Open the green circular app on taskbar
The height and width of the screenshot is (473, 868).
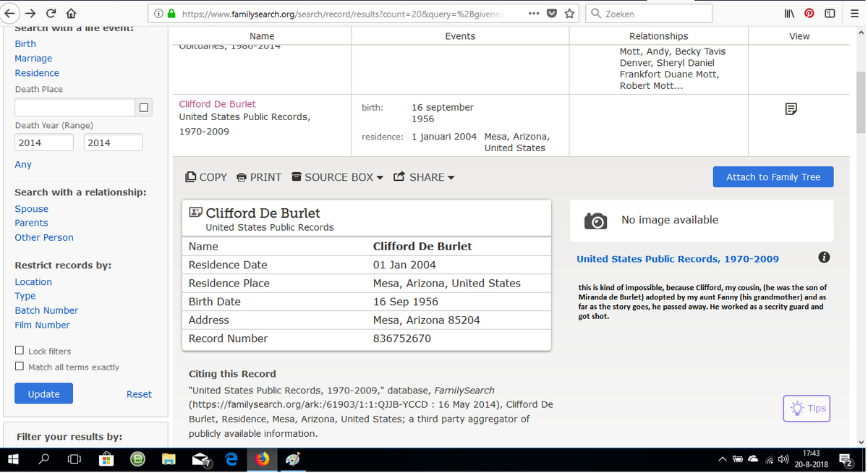tap(137, 459)
